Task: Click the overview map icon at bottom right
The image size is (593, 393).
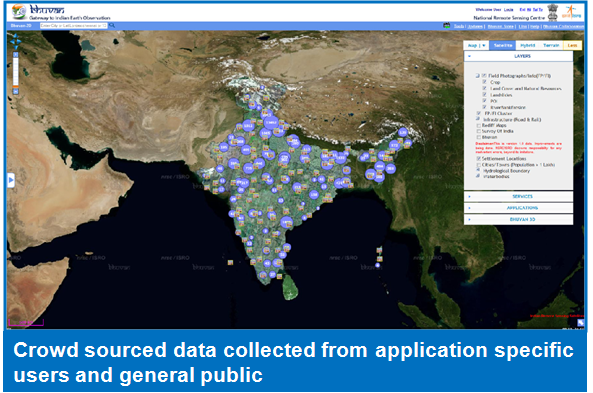Action: coord(581,323)
